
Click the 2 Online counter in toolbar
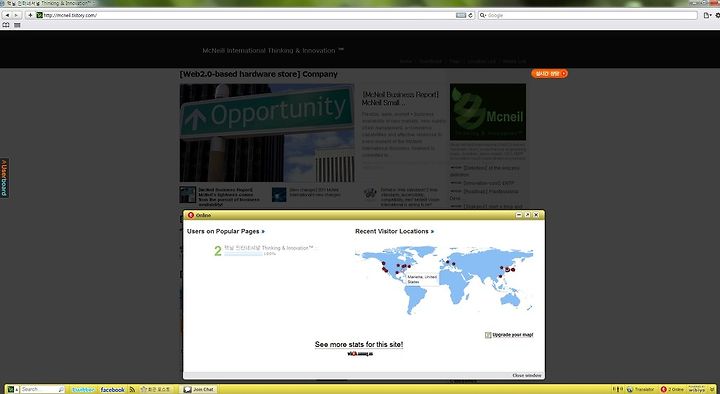click(672, 389)
